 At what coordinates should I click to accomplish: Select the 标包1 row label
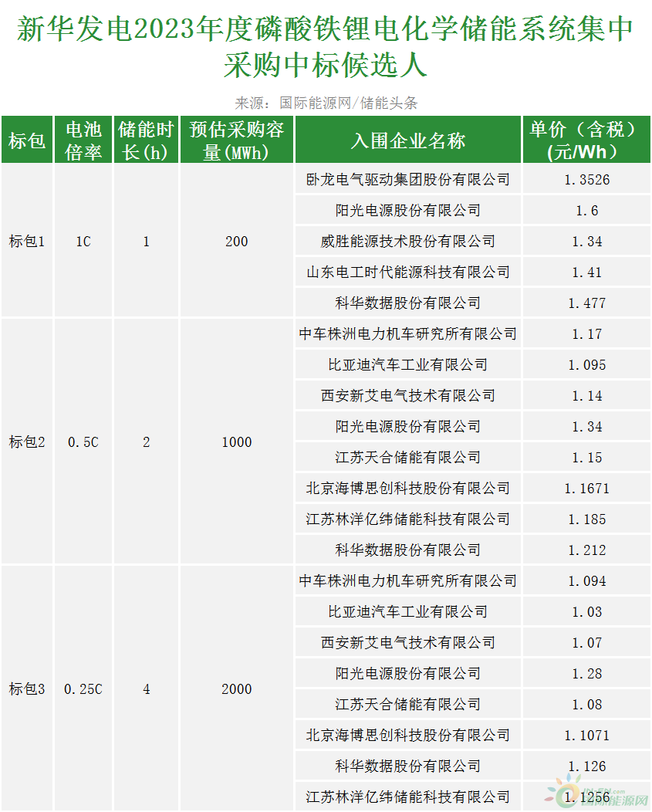[x=27, y=242]
